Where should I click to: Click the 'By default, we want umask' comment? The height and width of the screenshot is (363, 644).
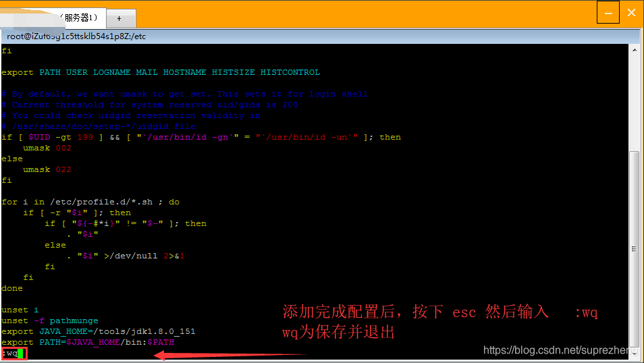click(185, 94)
